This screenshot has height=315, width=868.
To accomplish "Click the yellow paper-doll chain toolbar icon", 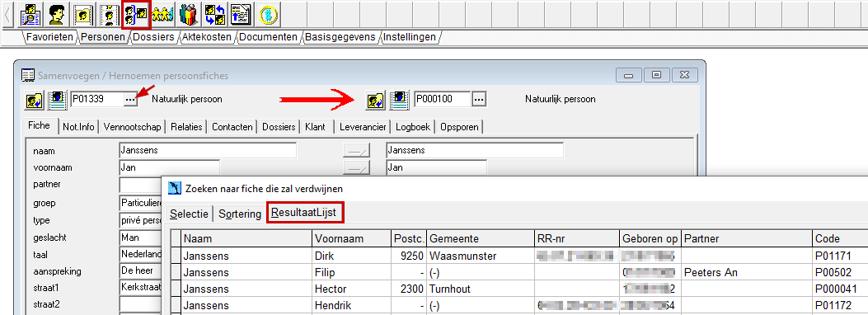I will 162,15.
